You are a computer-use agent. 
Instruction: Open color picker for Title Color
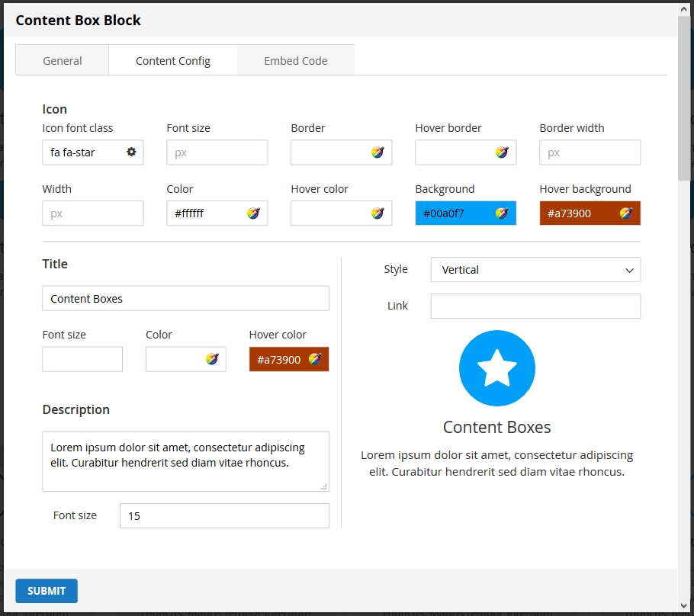click(212, 359)
